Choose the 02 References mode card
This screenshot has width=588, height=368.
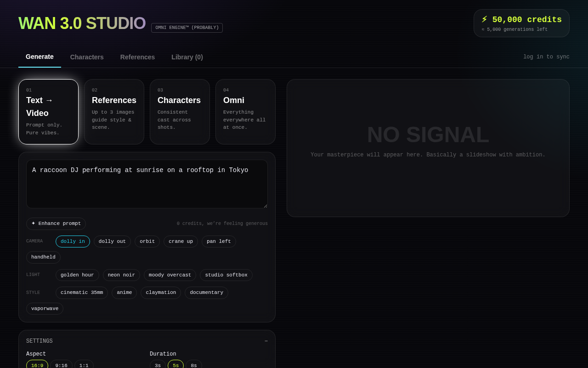pos(114,112)
